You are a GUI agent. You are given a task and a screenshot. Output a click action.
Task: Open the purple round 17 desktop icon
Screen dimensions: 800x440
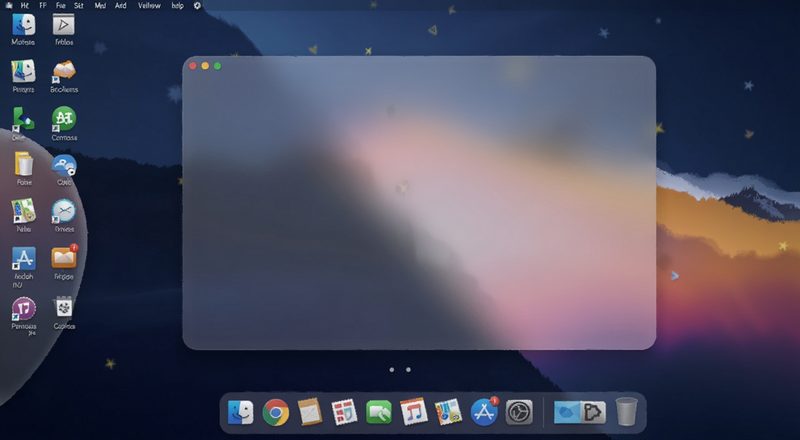pyautogui.click(x=23, y=309)
